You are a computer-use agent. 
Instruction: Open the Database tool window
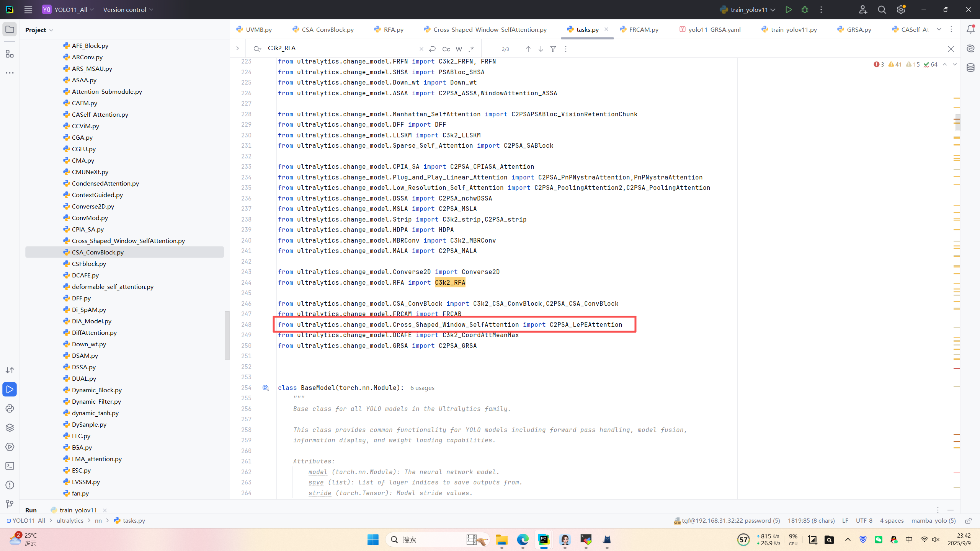970,68
